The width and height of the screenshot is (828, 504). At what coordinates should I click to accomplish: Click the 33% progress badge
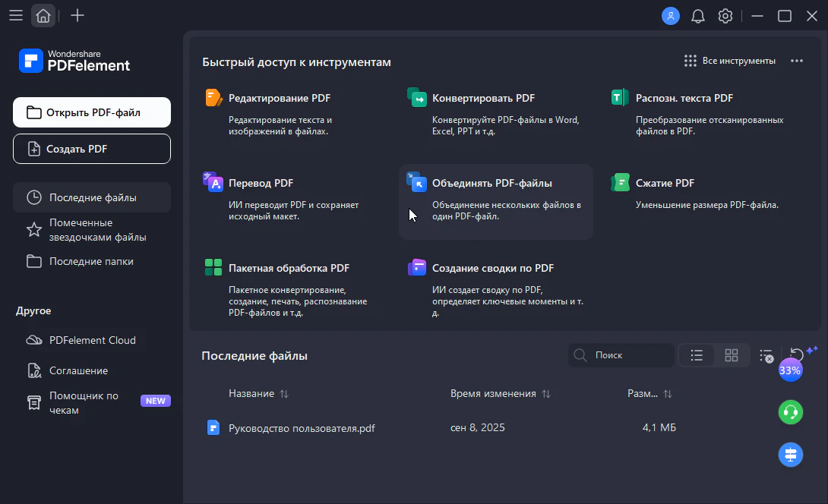[790, 370]
